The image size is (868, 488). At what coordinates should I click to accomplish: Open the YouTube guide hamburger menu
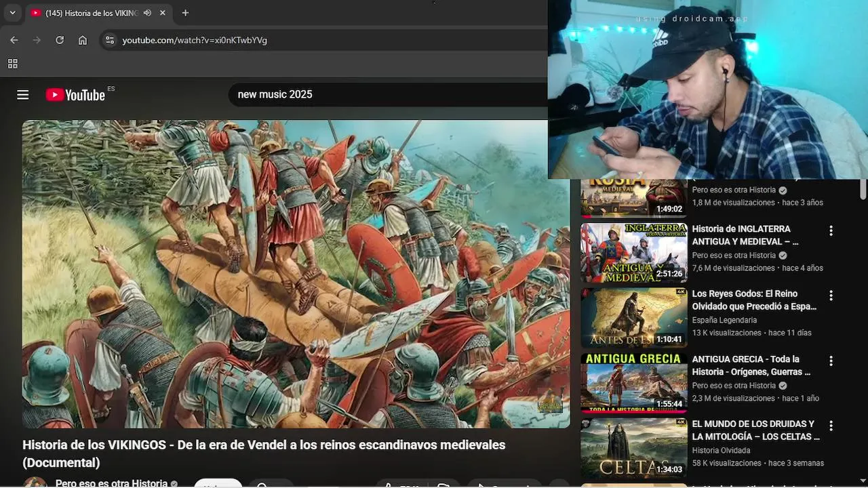(23, 95)
